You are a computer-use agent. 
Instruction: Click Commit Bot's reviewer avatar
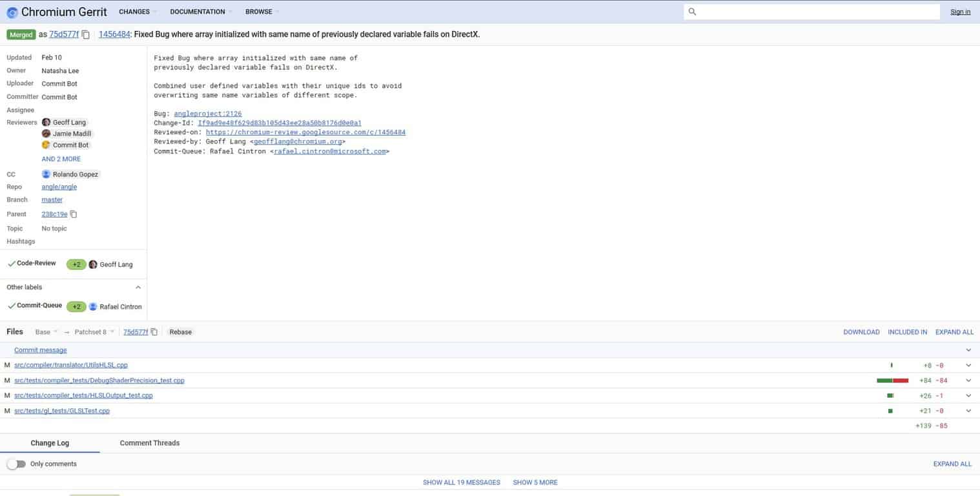(46, 145)
